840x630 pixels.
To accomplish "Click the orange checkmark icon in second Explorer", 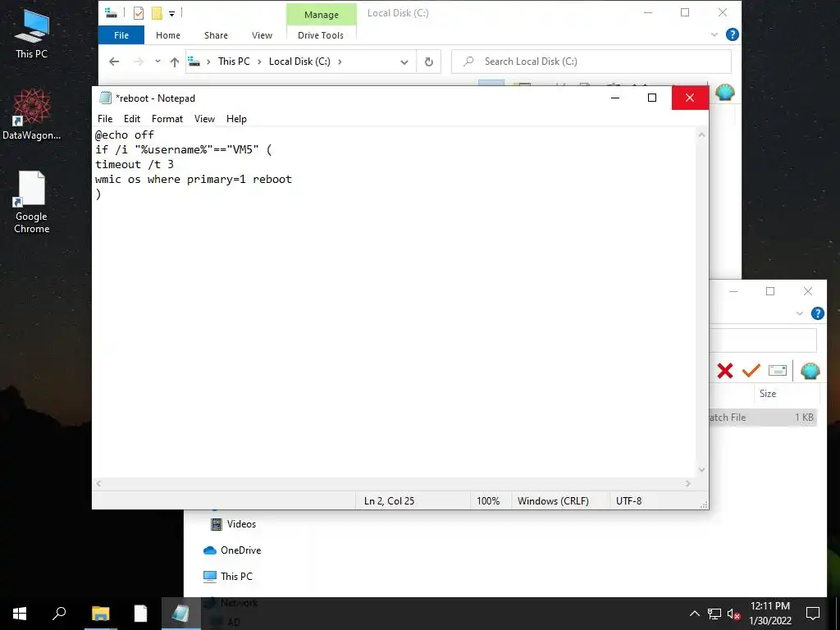I will click(751, 370).
